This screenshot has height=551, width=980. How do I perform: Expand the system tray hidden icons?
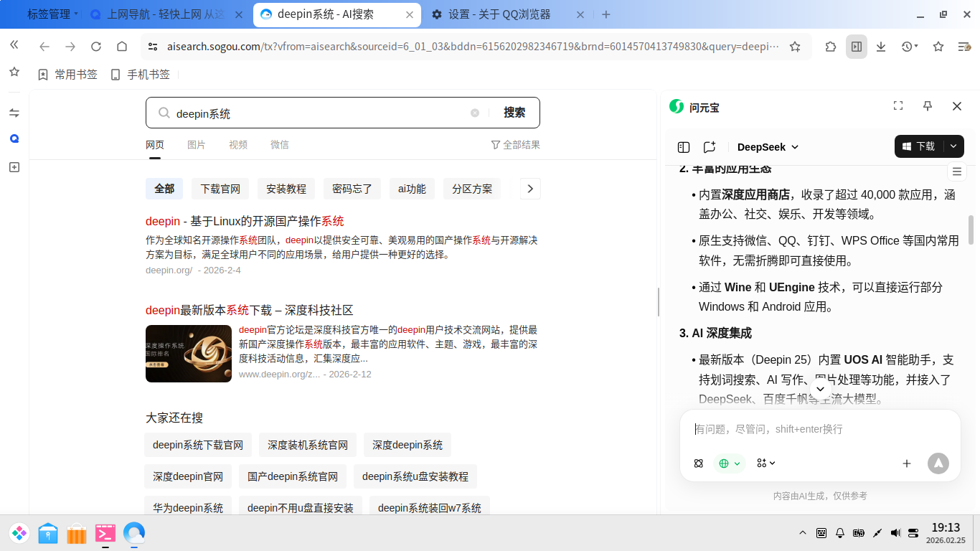(x=802, y=533)
